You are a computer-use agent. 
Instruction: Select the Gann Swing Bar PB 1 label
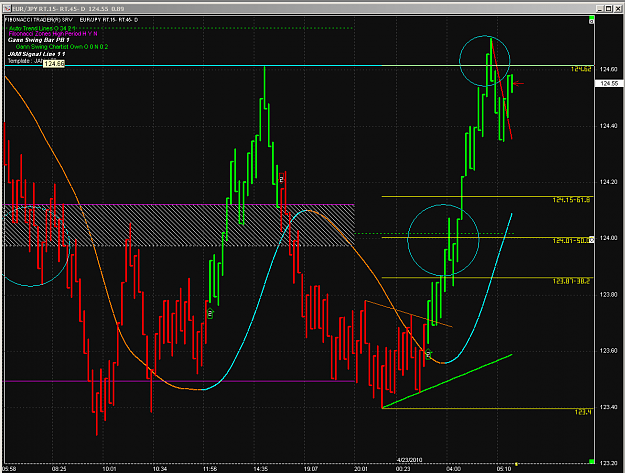tap(39, 40)
